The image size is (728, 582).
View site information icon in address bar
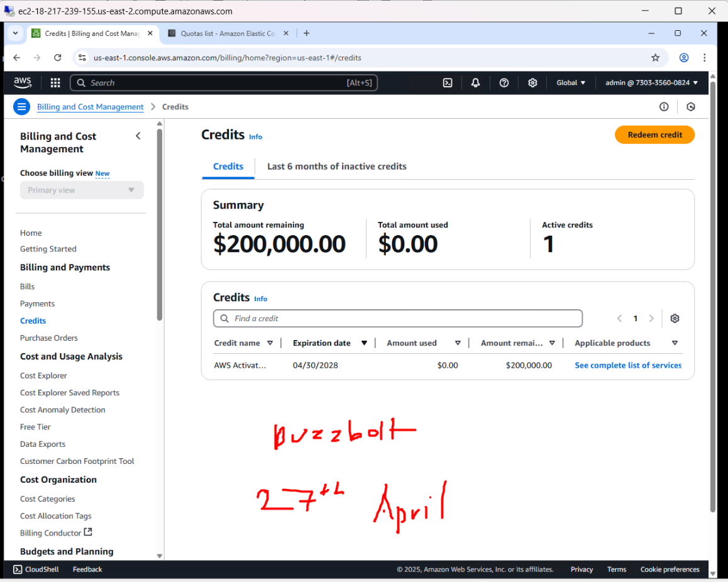click(x=82, y=58)
